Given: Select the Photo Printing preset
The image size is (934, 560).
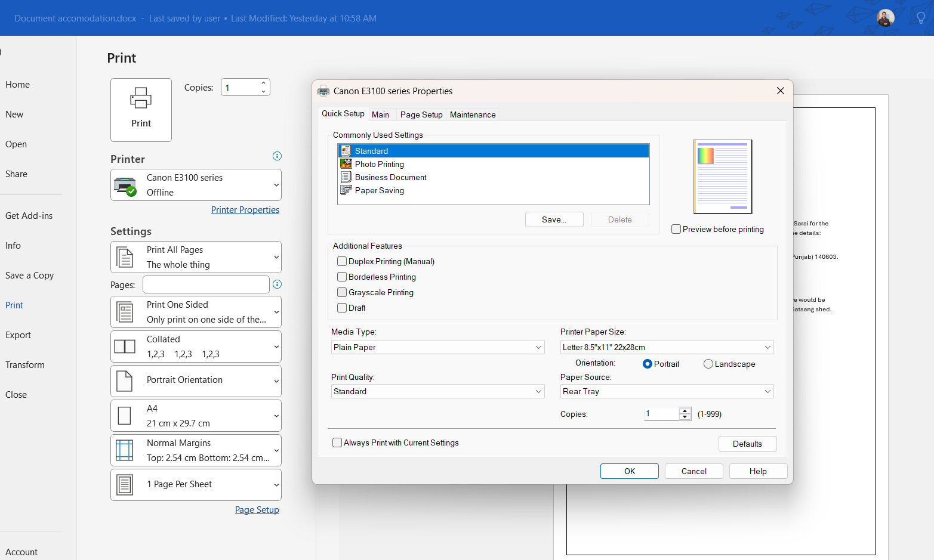Looking at the screenshot, I should coord(379,164).
